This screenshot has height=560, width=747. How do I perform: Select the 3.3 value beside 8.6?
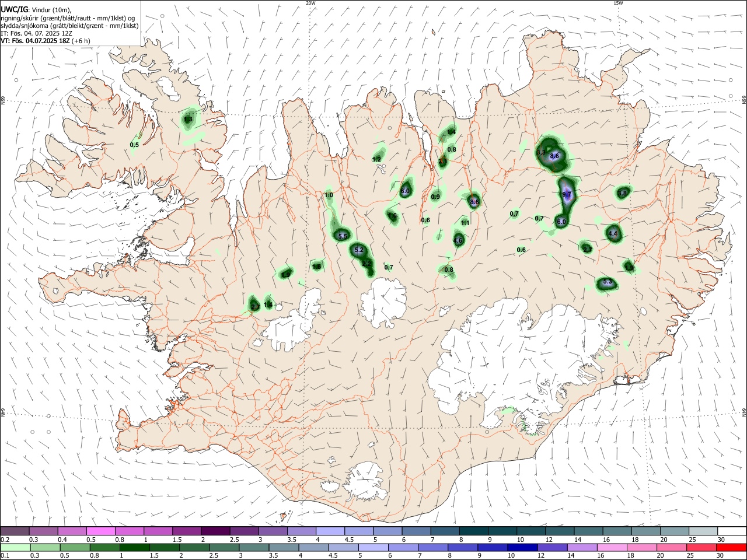click(x=540, y=152)
